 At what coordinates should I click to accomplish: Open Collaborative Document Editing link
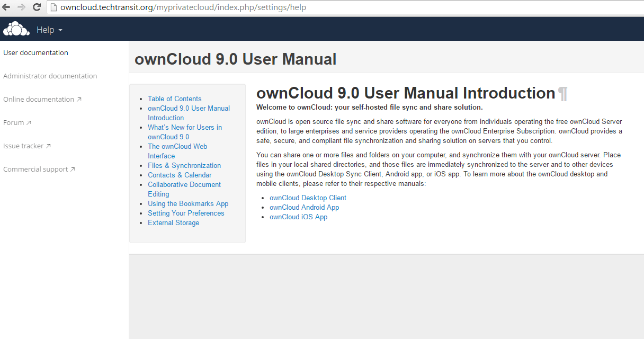tap(184, 189)
